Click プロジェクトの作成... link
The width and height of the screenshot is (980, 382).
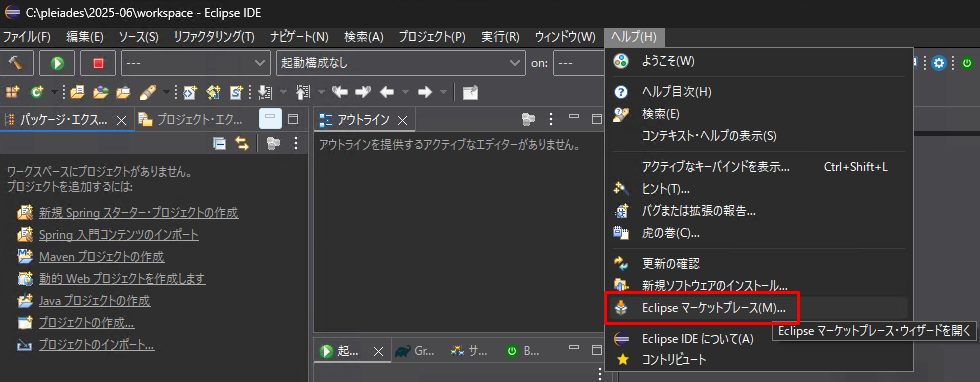(x=86, y=323)
